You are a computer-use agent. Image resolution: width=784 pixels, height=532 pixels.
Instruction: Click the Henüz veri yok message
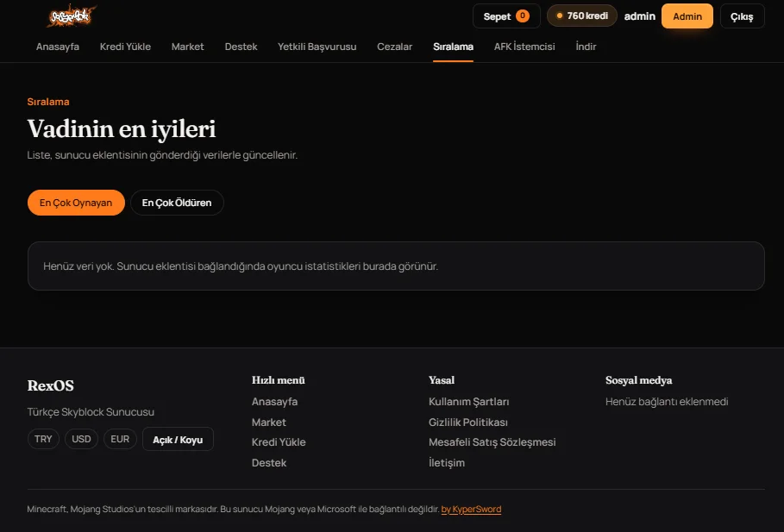coord(241,266)
